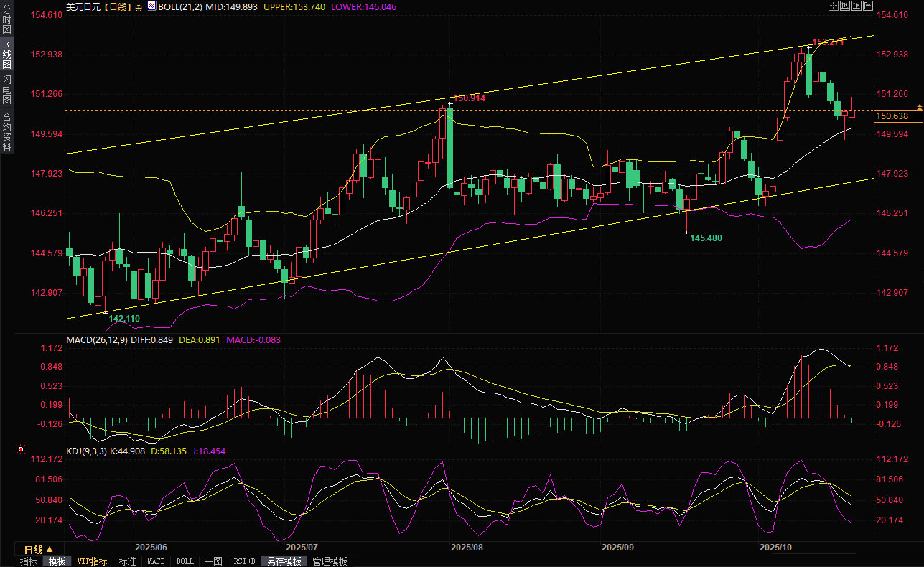Click the 另存模板 button
This screenshot has height=567, width=924.
pyautogui.click(x=284, y=561)
